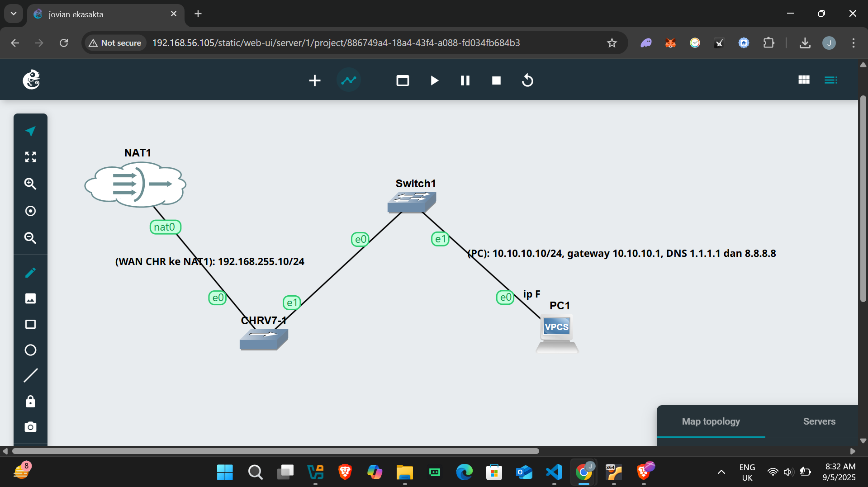Click the 'ip F' text note
Screen dimensions: 868x487
coord(532,294)
